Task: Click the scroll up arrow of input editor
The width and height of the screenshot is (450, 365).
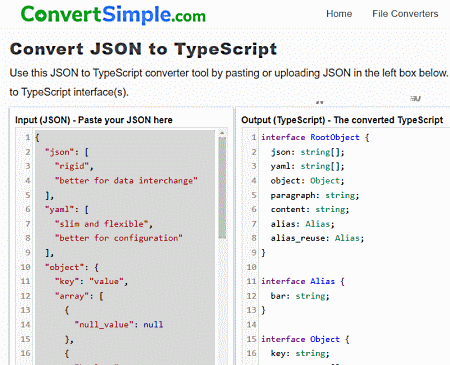Action: (222, 133)
